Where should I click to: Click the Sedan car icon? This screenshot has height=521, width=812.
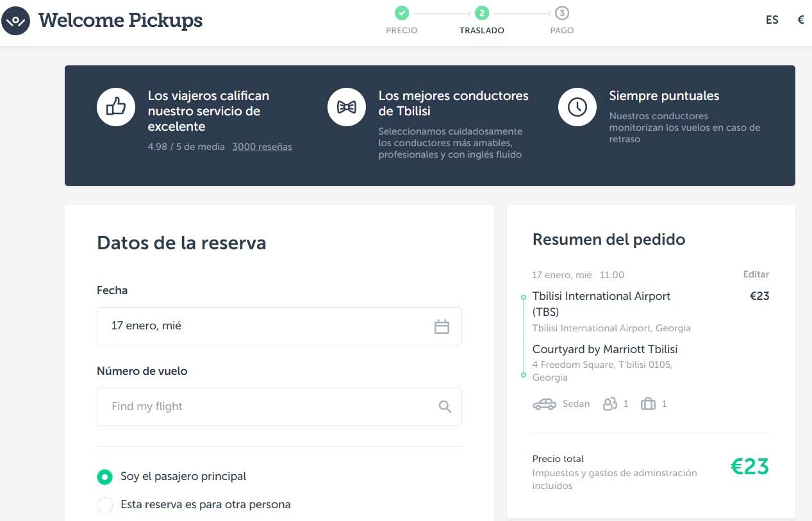point(545,404)
